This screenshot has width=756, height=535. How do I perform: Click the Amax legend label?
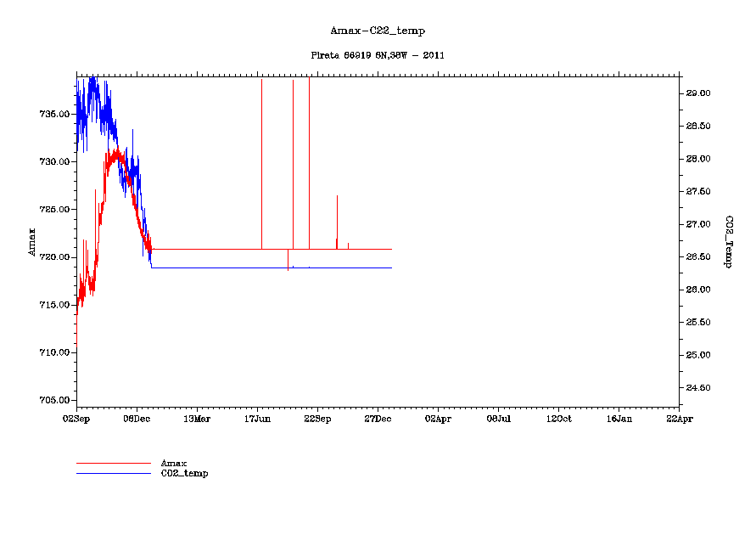[173, 463]
